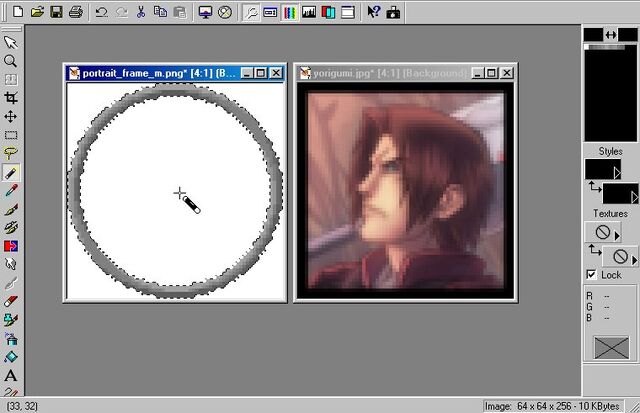Toggle the Tool Options window icon

pos(270,12)
